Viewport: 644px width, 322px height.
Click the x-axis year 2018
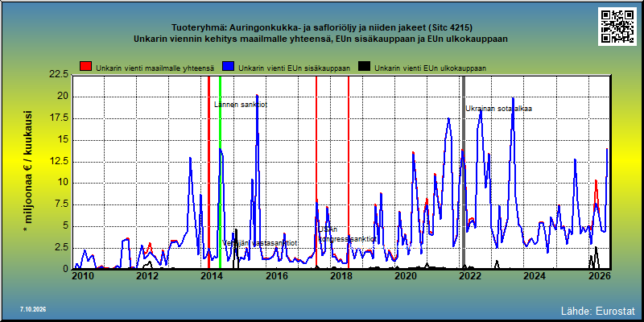pos(340,277)
